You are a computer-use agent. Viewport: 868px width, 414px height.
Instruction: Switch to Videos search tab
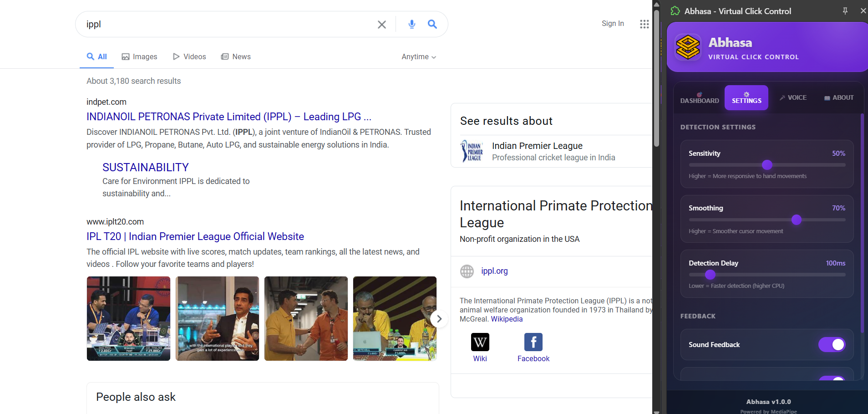[x=189, y=57]
